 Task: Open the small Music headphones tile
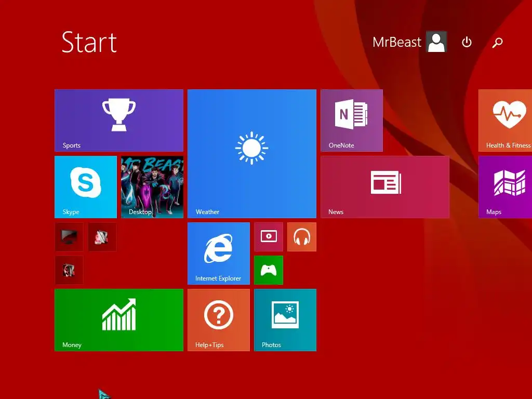pos(302,237)
